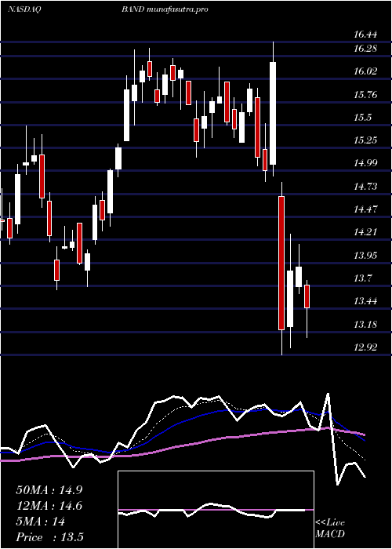Select the 15.25 price axis label

(x=365, y=140)
